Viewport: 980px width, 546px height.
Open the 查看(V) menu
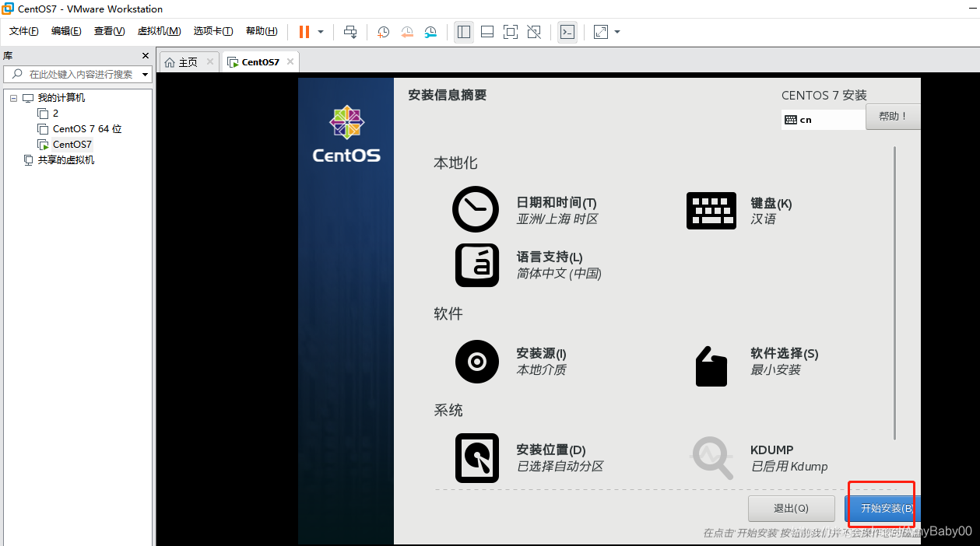coord(109,31)
